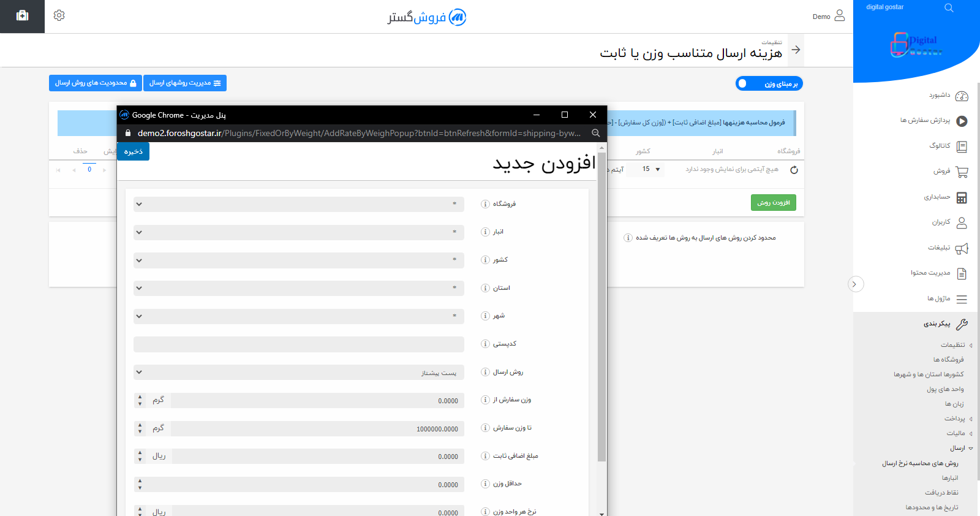980x516 pixels.
Task: Open the فروش cart sidebar icon
Action: pos(962,172)
